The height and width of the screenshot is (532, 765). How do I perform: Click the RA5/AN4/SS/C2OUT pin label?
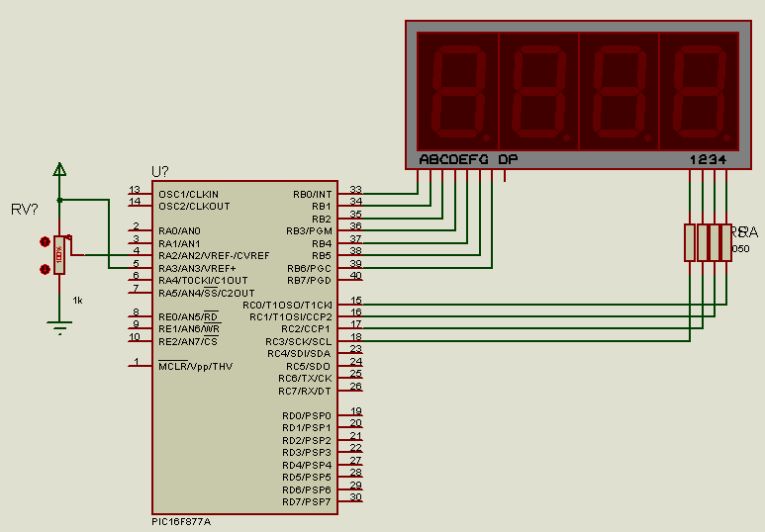[x=207, y=293]
